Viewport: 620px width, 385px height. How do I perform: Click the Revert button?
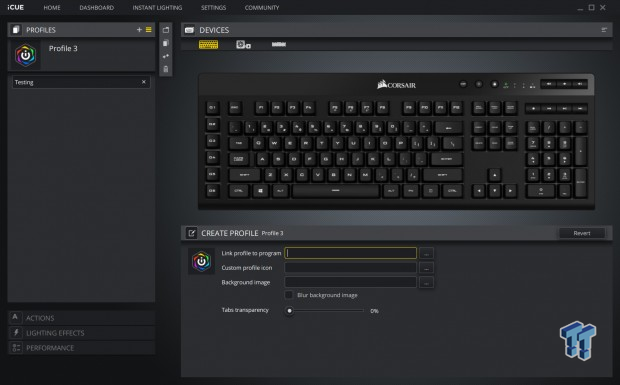(582, 233)
